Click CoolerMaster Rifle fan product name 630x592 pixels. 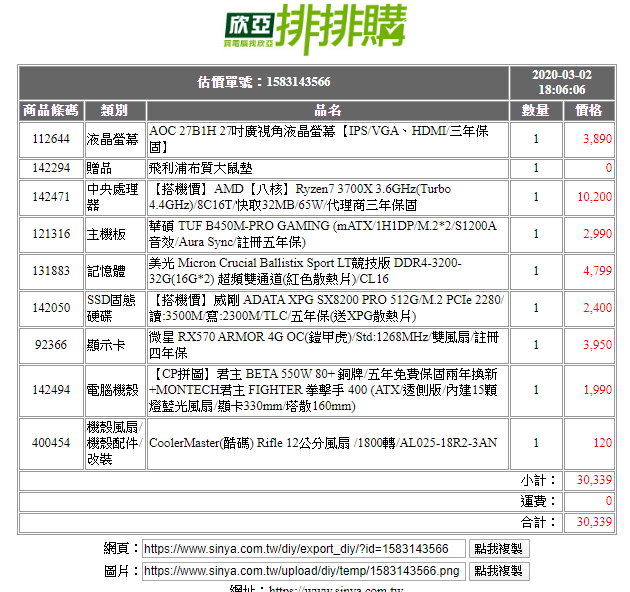coord(323,443)
